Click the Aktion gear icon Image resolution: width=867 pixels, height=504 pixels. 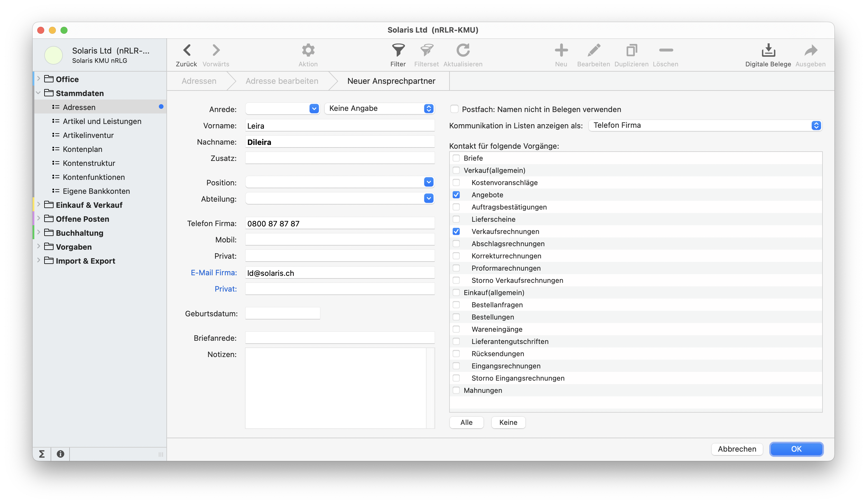point(308,50)
